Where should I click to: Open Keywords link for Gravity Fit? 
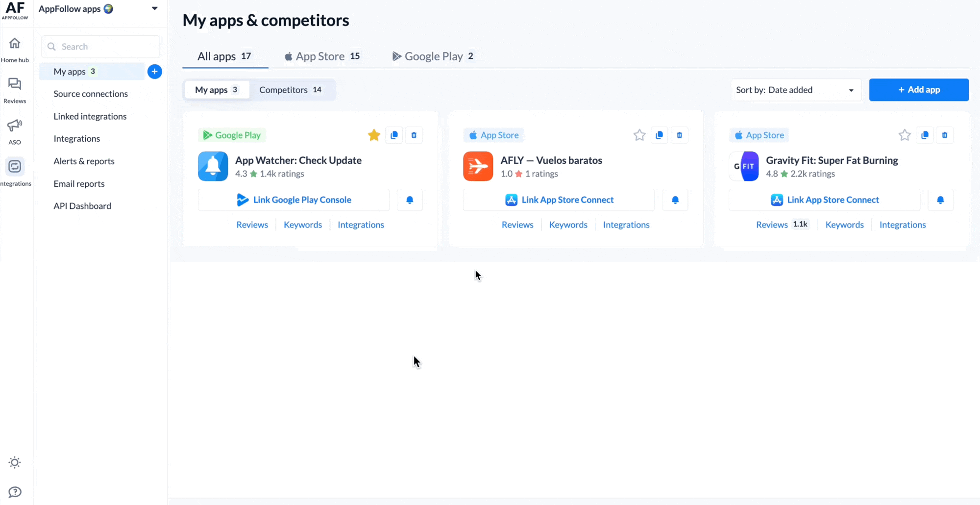(845, 225)
